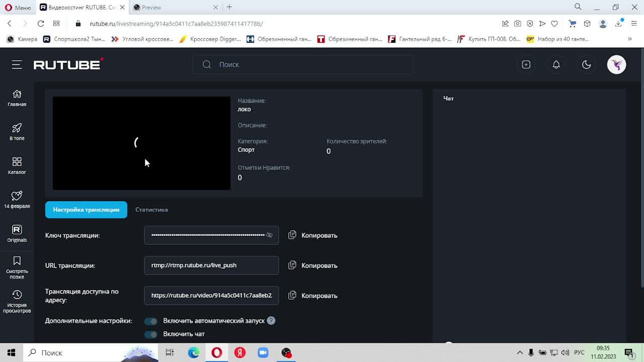The width and height of the screenshot is (644, 362).
Task: Click the RUTUBE logo
Action: click(x=68, y=64)
